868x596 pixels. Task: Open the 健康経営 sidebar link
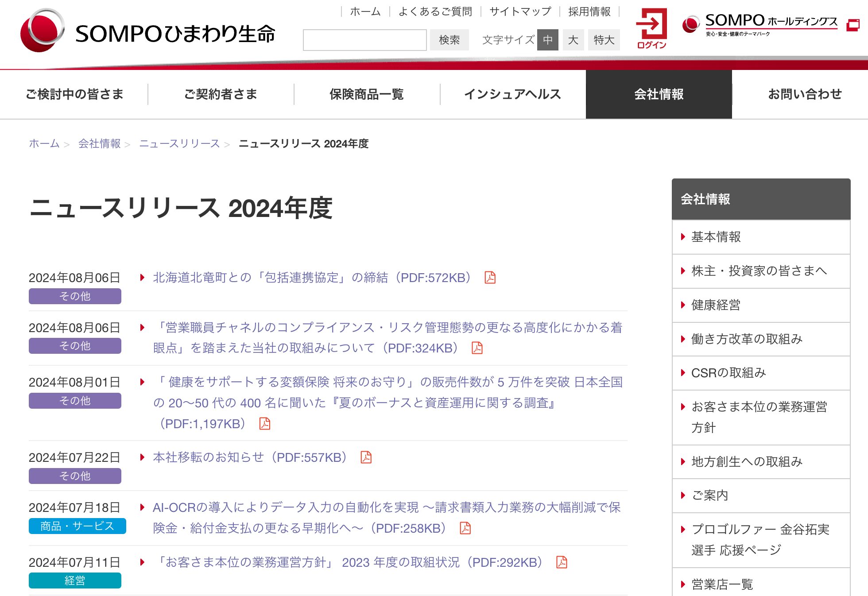[x=716, y=305]
